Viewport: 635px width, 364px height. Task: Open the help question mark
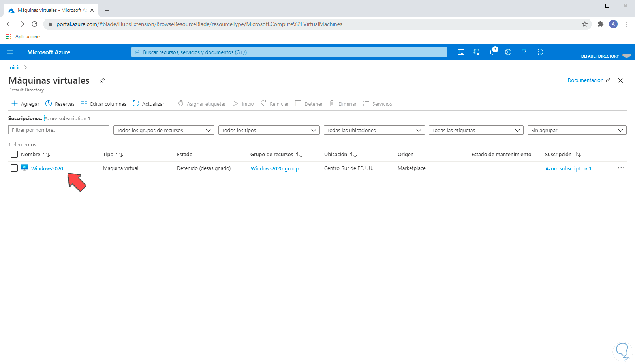[x=524, y=52]
